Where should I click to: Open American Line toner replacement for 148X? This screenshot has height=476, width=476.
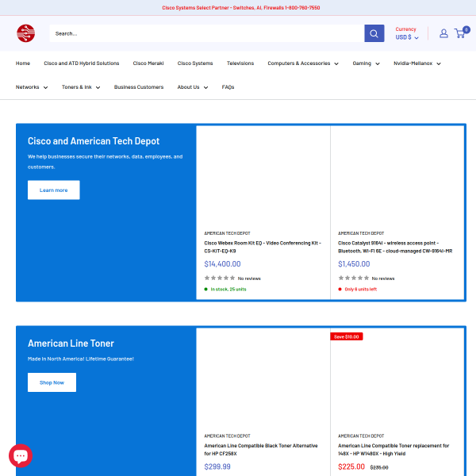coord(393,450)
